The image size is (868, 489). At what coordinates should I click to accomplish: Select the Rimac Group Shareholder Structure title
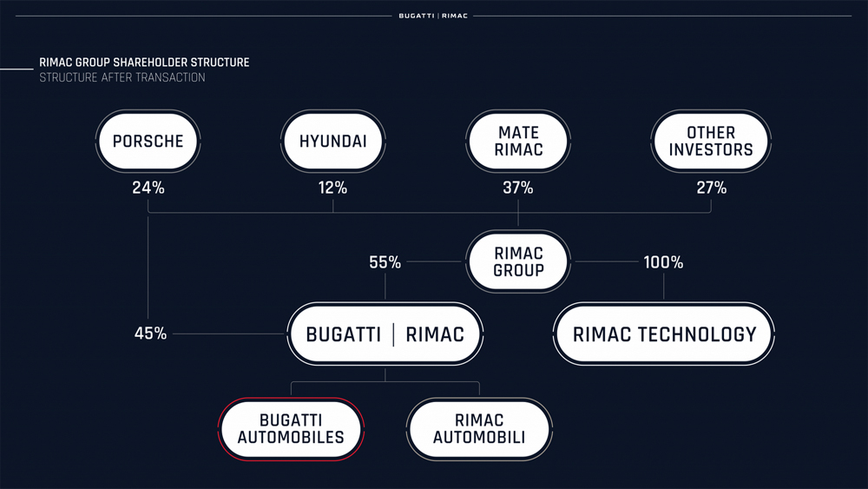click(x=144, y=62)
